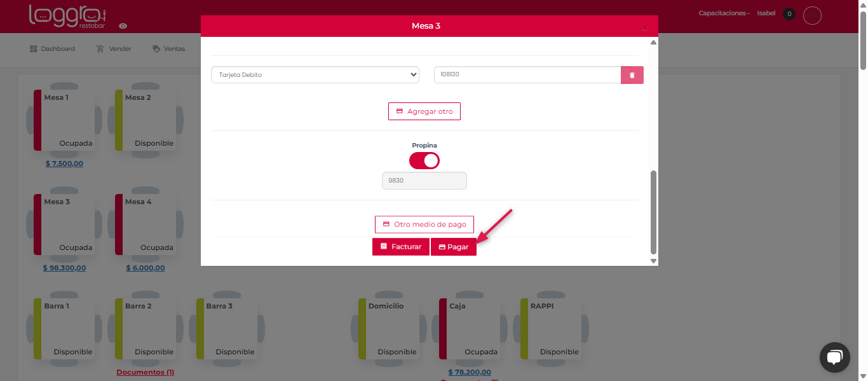Go to the Vender menu

pyautogui.click(x=114, y=49)
